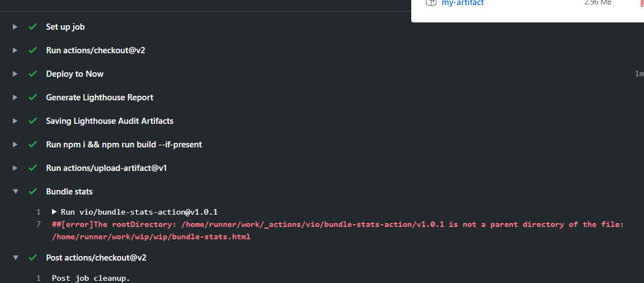Click the Post job cleanup log line
The height and width of the screenshot is (283, 644).
click(91, 279)
